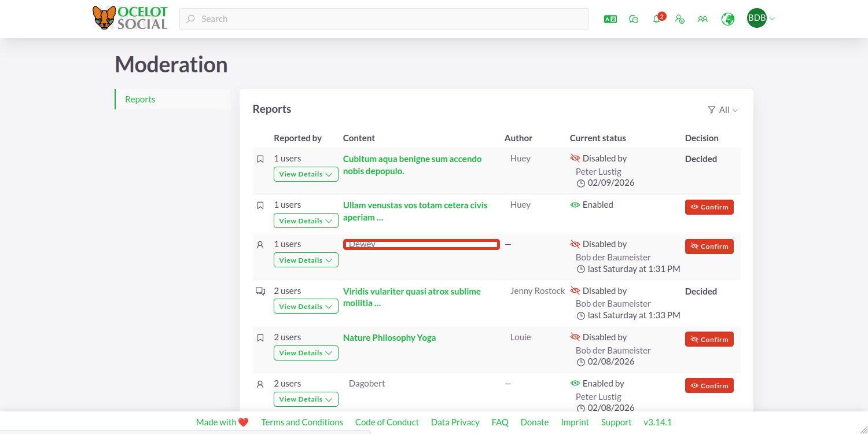Select Reports in the moderation sidebar
Image resolution: width=868 pixels, height=434 pixels.
140,100
